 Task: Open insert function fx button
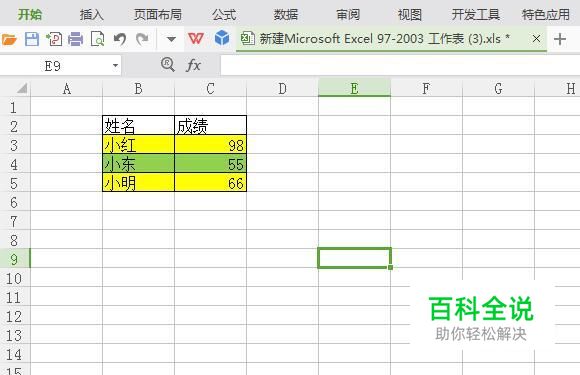[193, 65]
